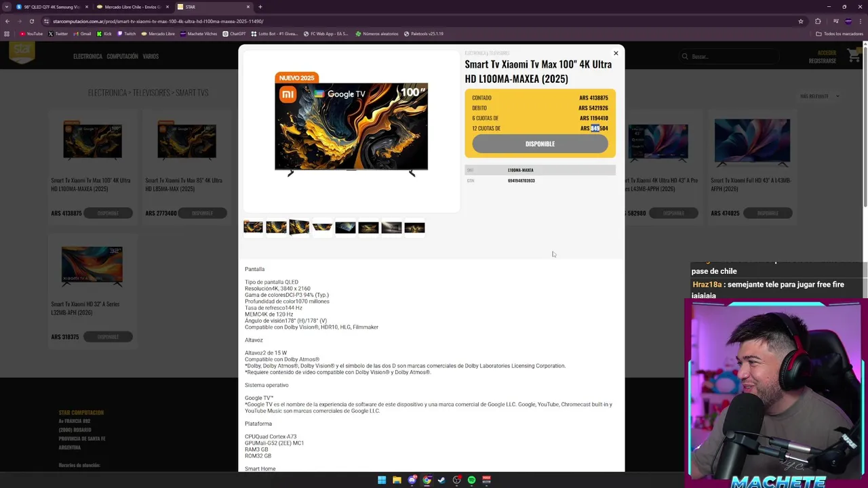Select the sixth product gallery thumbnail
Screen dimensions: 868x488
[368, 228]
